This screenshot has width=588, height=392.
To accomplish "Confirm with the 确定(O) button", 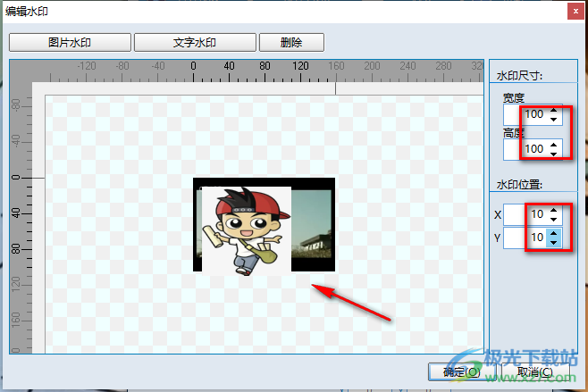I will coord(462,371).
